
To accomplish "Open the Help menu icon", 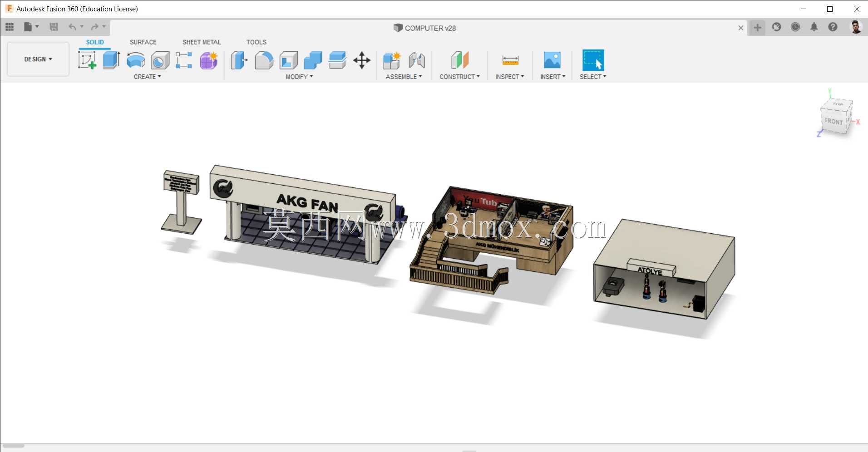I will pos(833,27).
